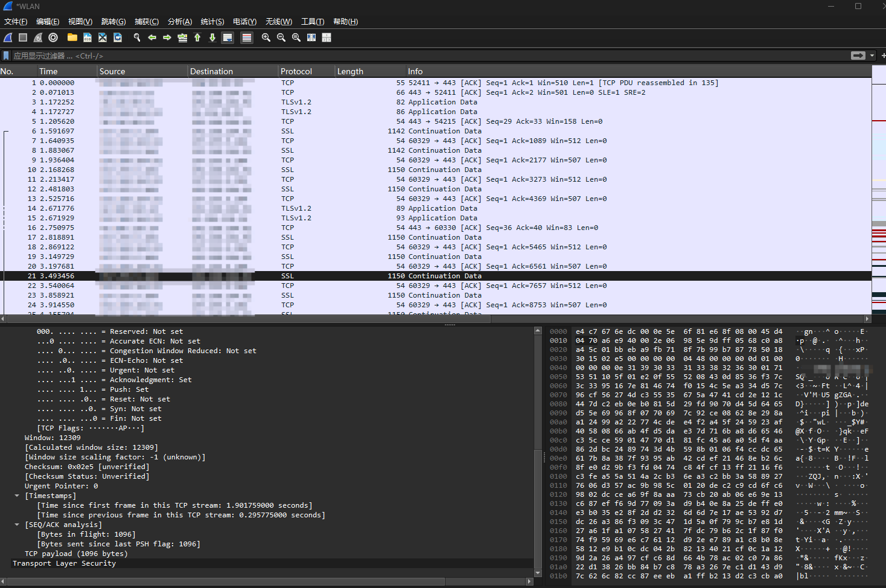Sort by the Length column header
The width and height of the screenshot is (886, 588).
click(370, 71)
